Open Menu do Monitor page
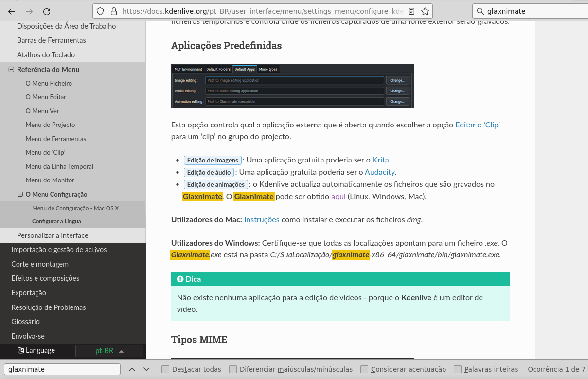The height and width of the screenshot is (379, 588). [50, 180]
